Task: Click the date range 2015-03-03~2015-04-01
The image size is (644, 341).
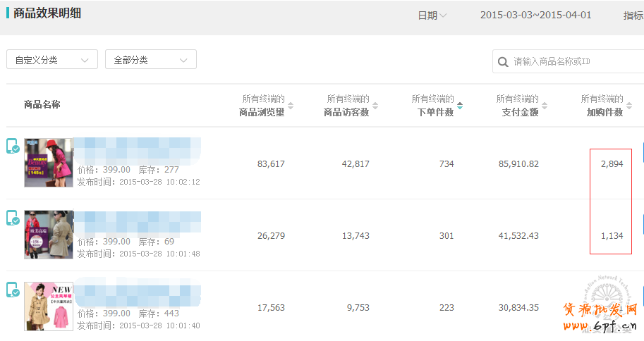Action: (535, 15)
